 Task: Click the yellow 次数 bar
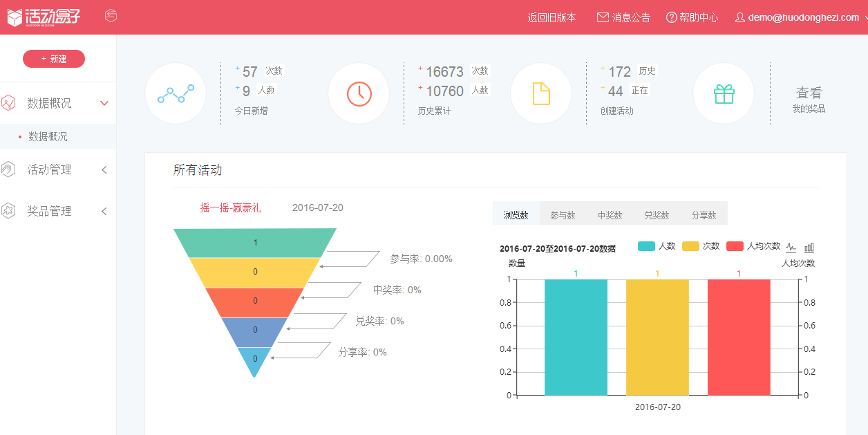coord(657,337)
